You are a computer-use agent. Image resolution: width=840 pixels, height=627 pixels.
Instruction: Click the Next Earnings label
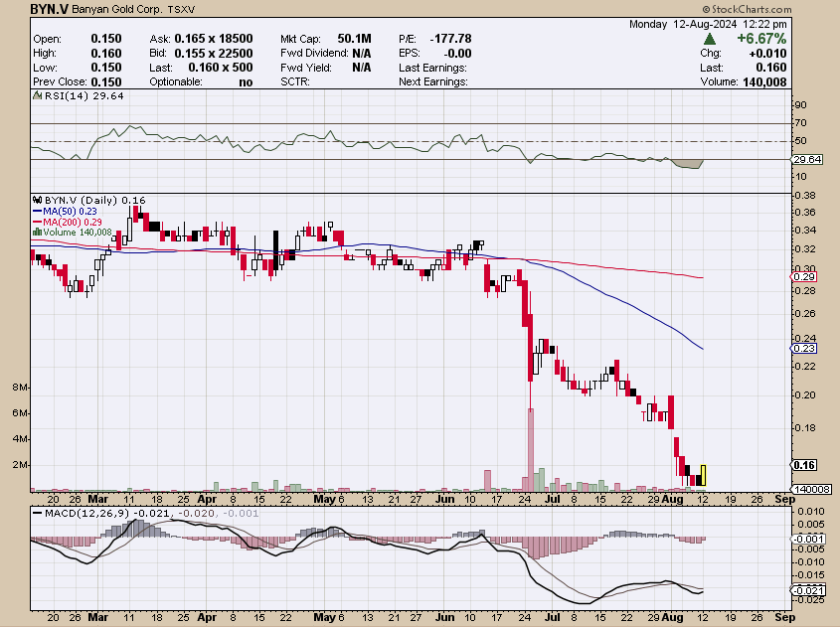(x=433, y=81)
